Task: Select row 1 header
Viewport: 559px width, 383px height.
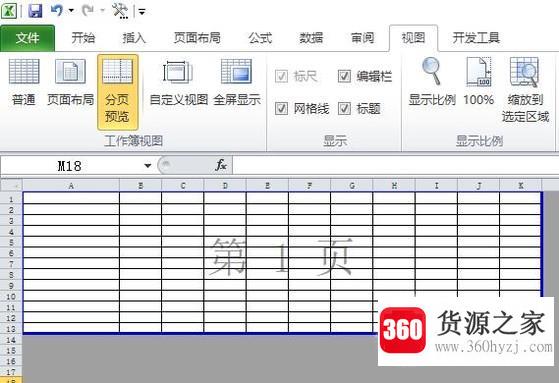Action: tap(11, 199)
